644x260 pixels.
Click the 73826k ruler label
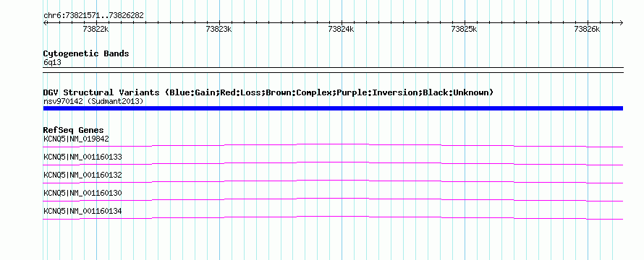587,29
